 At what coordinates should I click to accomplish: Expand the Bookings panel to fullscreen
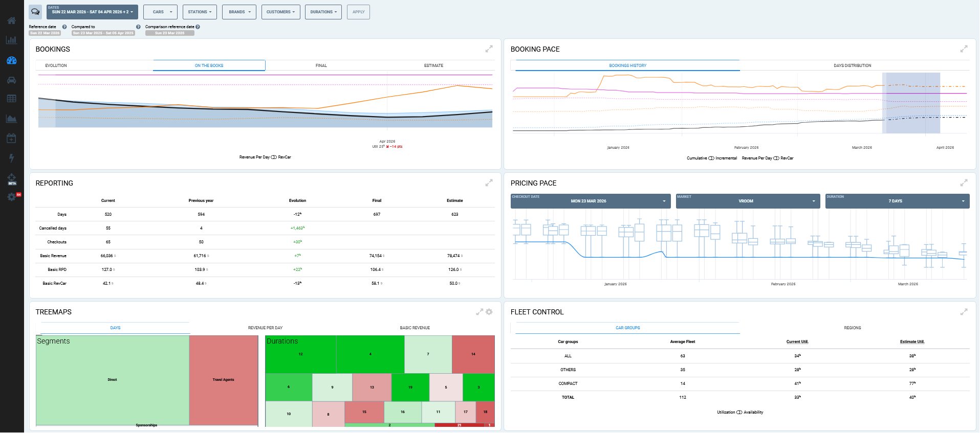coord(489,49)
